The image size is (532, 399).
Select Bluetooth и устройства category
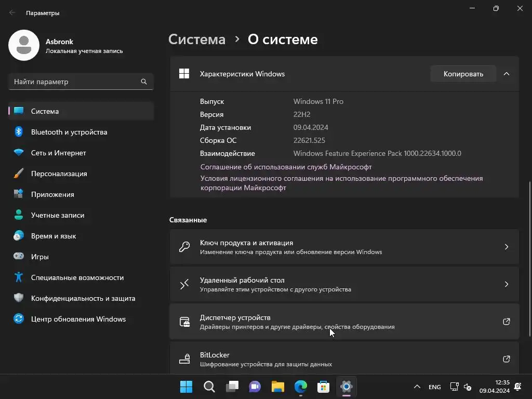(x=81, y=132)
